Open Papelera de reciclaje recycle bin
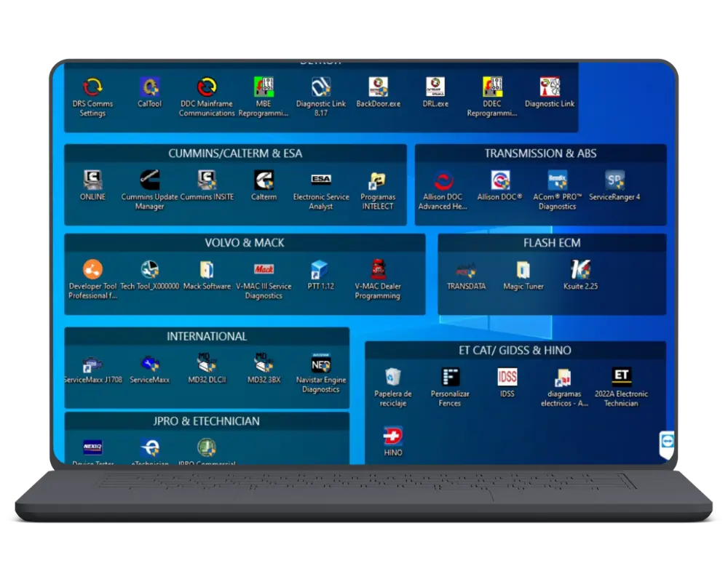Image resolution: width=728 pixels, height=582 pixels. pos(393,377)
